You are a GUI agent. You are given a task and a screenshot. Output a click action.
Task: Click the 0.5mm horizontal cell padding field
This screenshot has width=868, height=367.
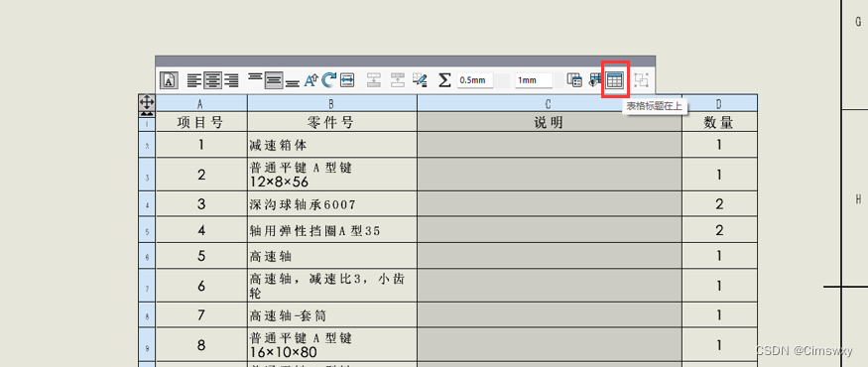(475, 80)
